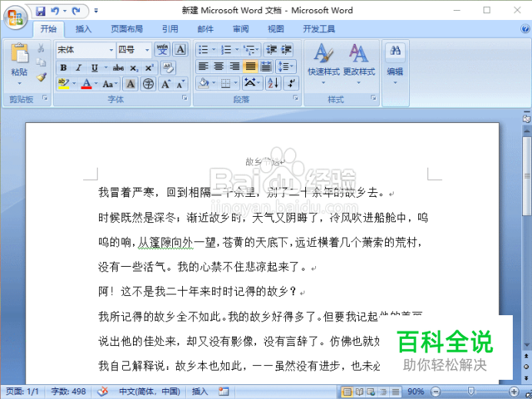
Task: Switch to the 插入 tab
Action: coord(84,29)
